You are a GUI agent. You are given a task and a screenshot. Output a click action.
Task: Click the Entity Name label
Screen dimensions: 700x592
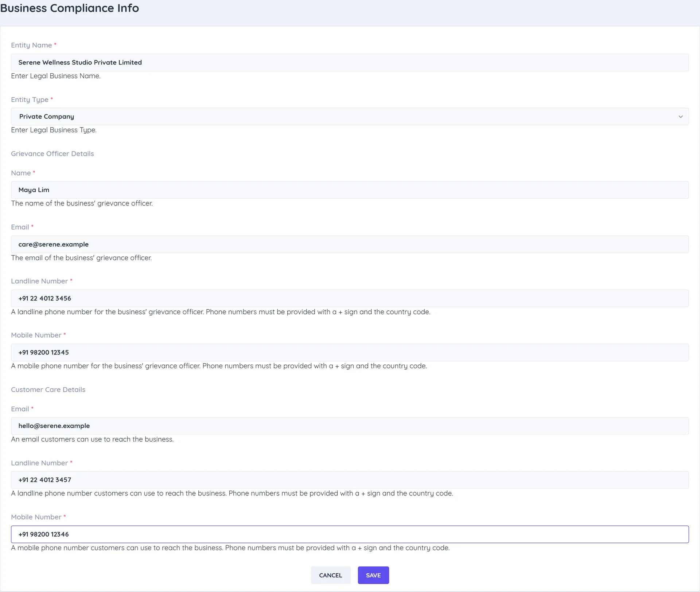tap(31, 45)
